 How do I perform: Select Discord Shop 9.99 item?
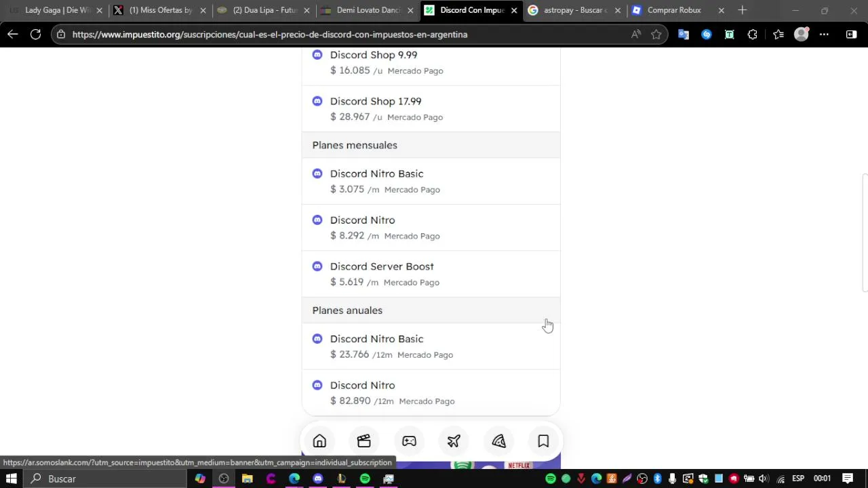click(x=431, y=62)
